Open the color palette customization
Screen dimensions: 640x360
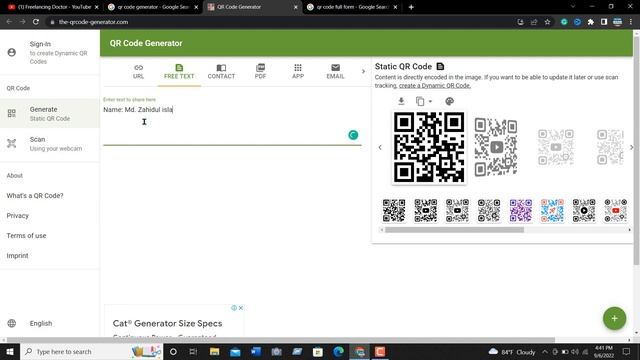(x=449, y=101)
